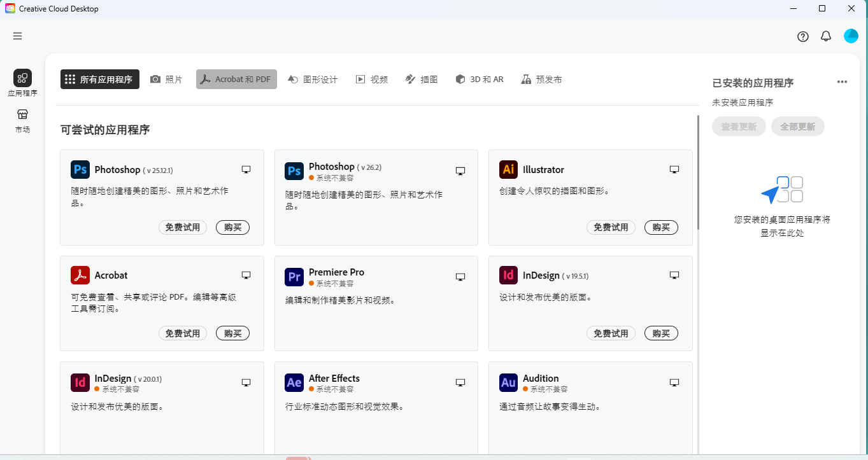Viewport: 868px width, 460px height.
Task: Open the notifications bell icon
Action: pos(826,36)
